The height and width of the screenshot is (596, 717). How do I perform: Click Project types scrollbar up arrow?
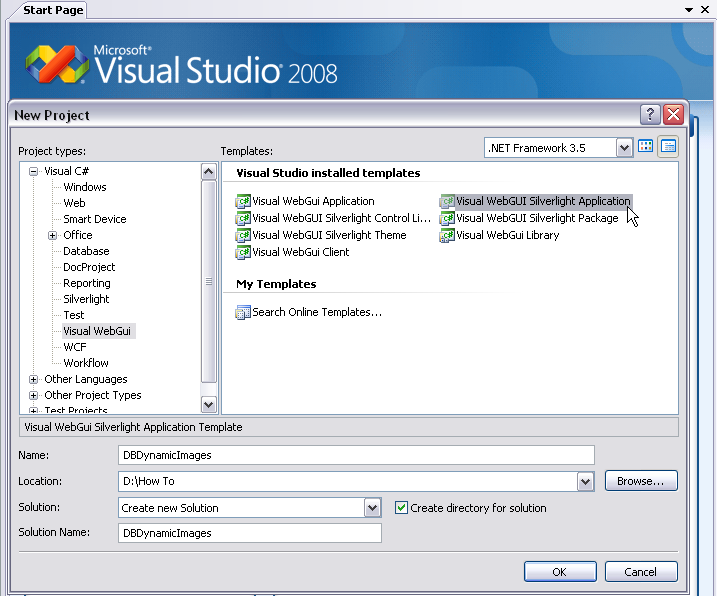(209, 172)
